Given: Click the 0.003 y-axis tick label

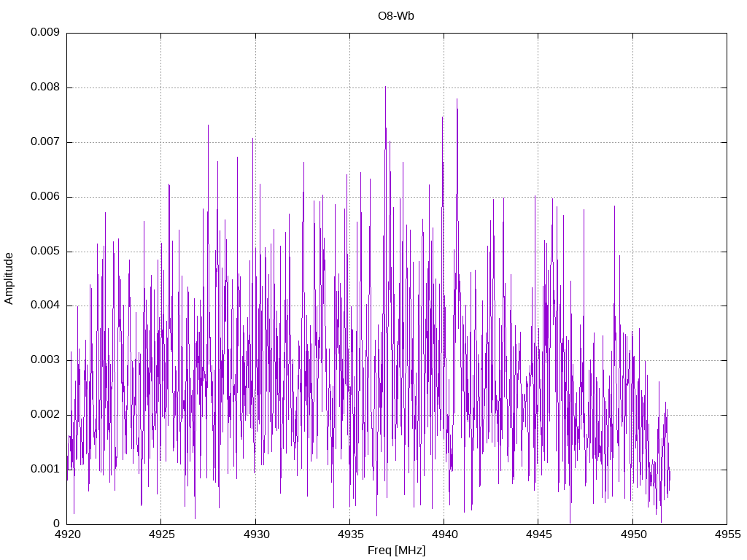Looking at the screenshot, I should click(45, 359).
